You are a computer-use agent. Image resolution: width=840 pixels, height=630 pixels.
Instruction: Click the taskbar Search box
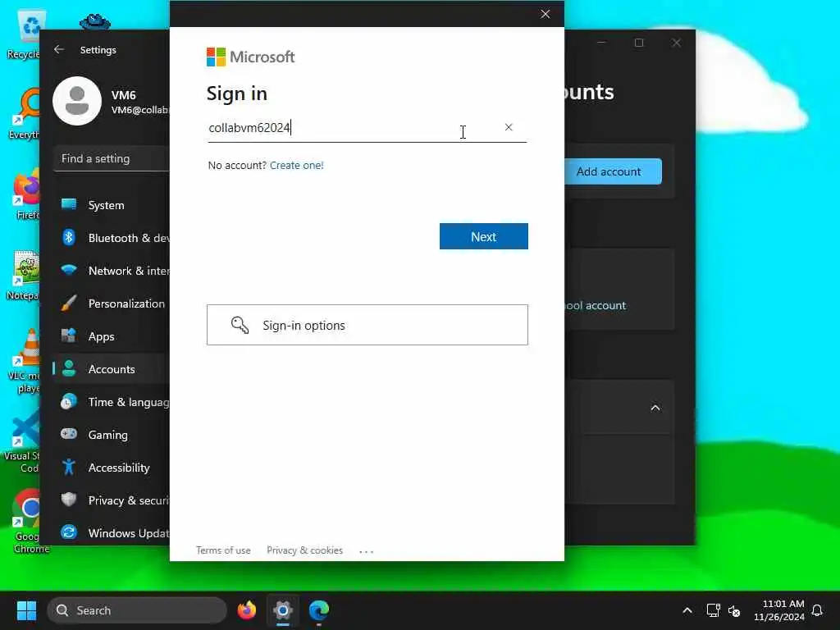pos(137,610)
